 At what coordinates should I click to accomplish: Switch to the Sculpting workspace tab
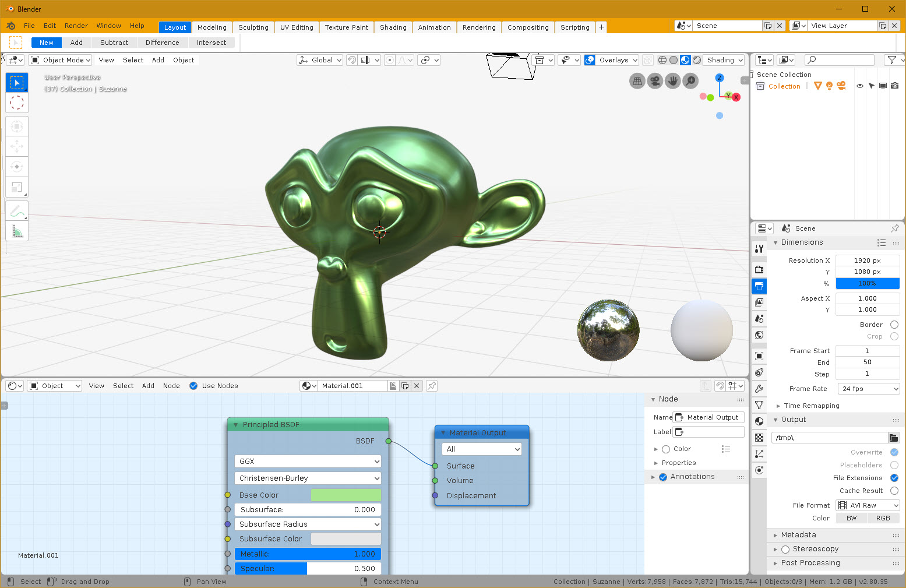click(253, 27)
